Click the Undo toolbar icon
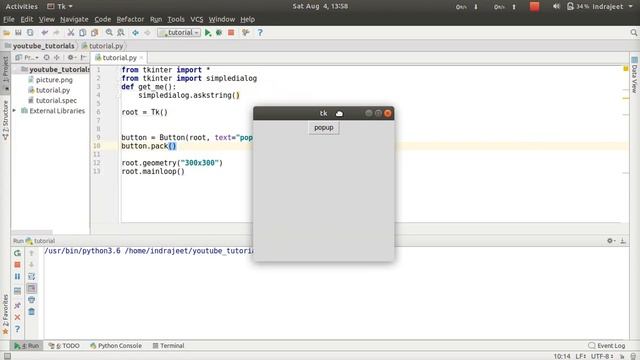Screen dimensions: 640x360 [44, 33]
